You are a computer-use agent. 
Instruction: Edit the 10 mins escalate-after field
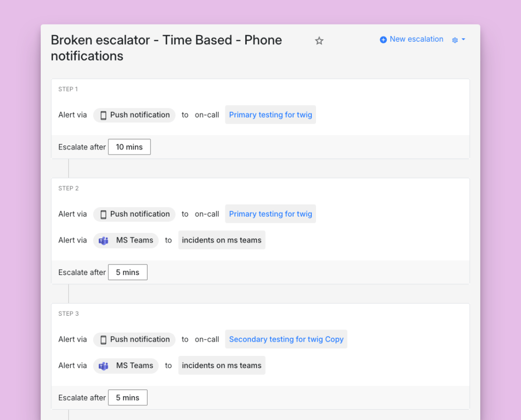tap(129, 147)
